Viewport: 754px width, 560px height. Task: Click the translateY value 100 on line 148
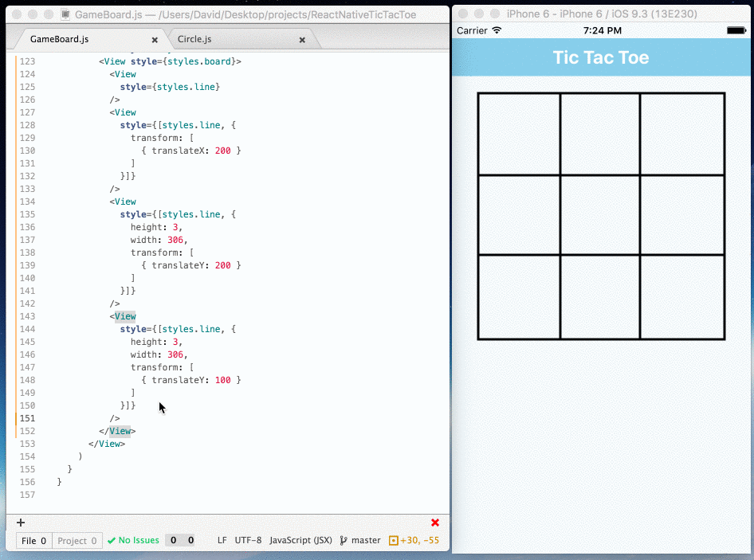coord(222,380)
